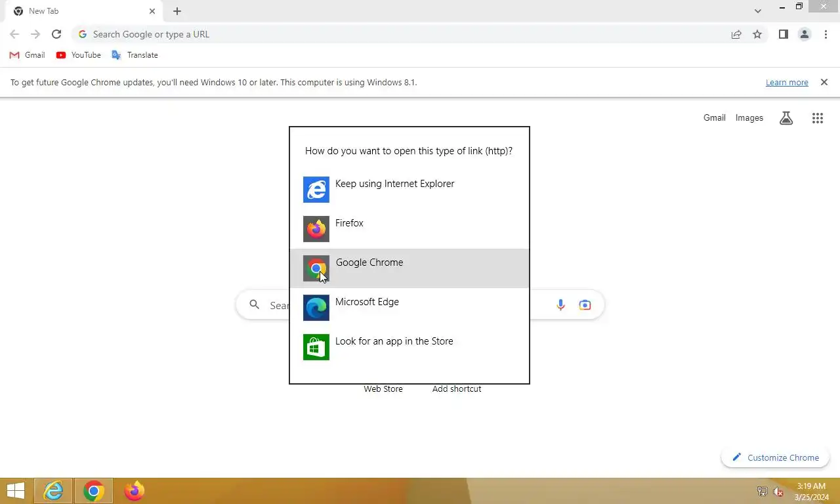840x504 pixels.
Task: Go back using the browser back arrow
Action: 14,34
